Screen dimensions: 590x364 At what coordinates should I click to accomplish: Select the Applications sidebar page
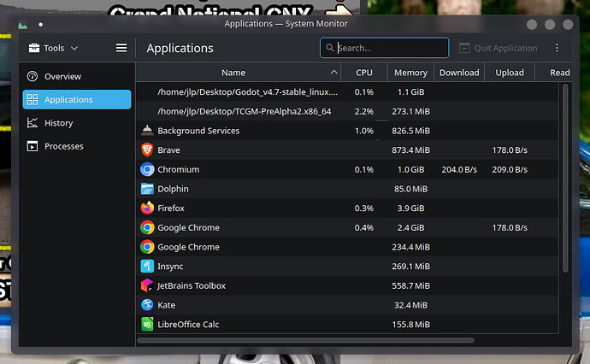click(x=77, y=100)
